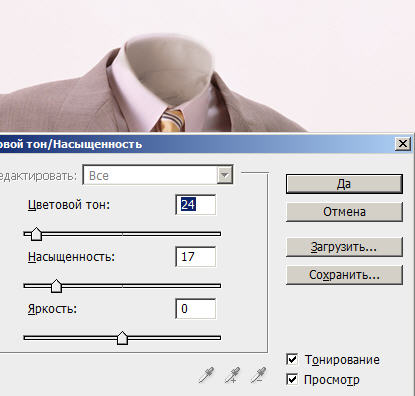Screen dimensions: 415x396
Task: Select the subtract-from-sample eyedropper (minus)
Action: click(258, 374)
